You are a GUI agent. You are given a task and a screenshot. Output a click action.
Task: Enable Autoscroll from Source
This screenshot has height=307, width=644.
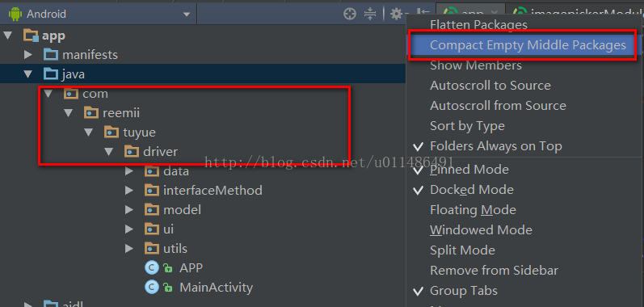tap(525, 106)
